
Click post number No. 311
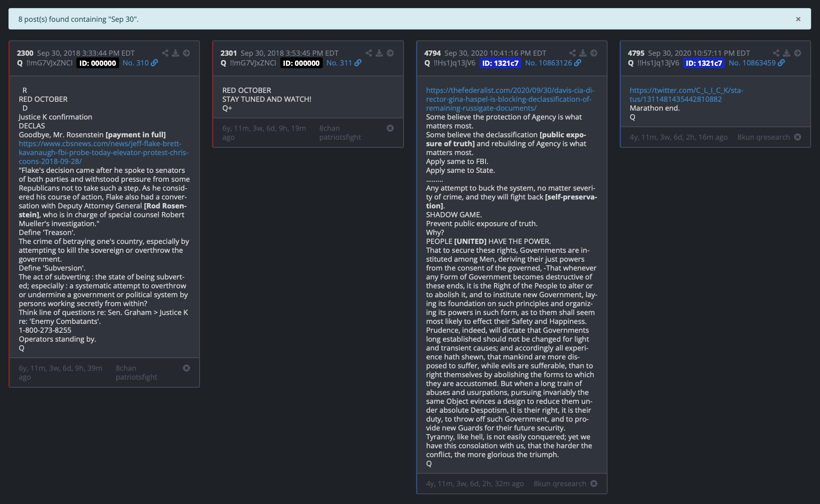pyautogui.click(x=339, y=63)
